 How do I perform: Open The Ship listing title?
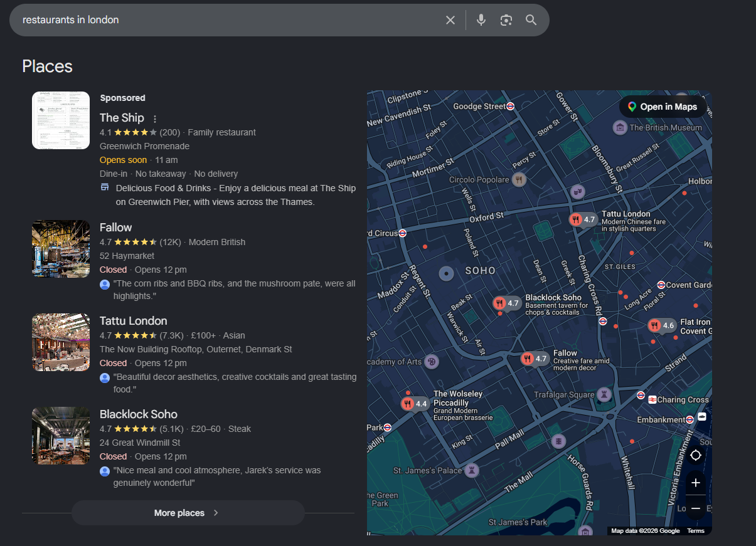[x=122, y=118]
